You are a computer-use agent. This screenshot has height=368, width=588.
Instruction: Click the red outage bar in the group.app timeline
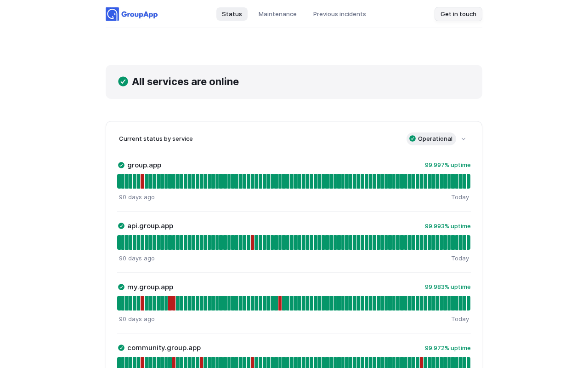142,181
